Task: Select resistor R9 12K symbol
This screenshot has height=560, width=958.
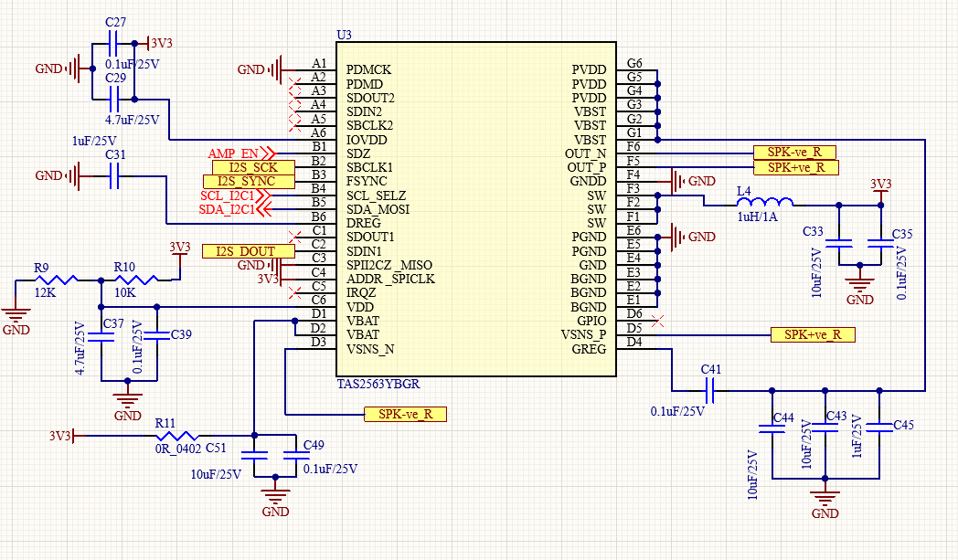Action: click(56, 280)
